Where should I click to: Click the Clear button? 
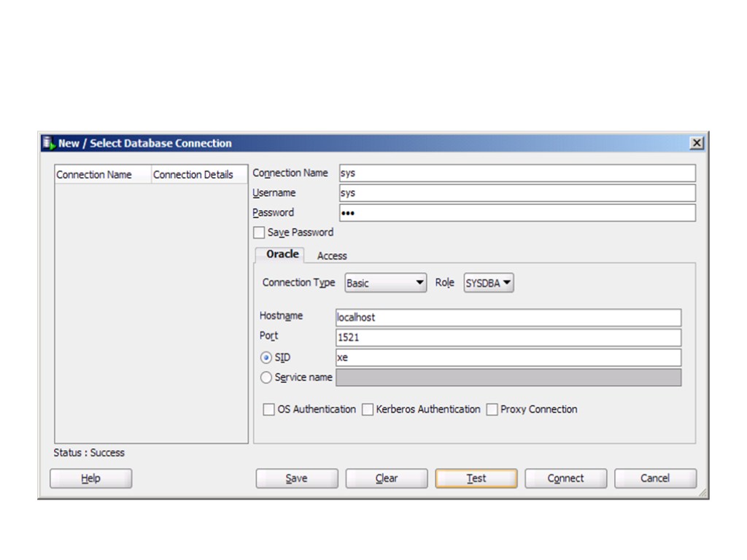pos(387,478)
